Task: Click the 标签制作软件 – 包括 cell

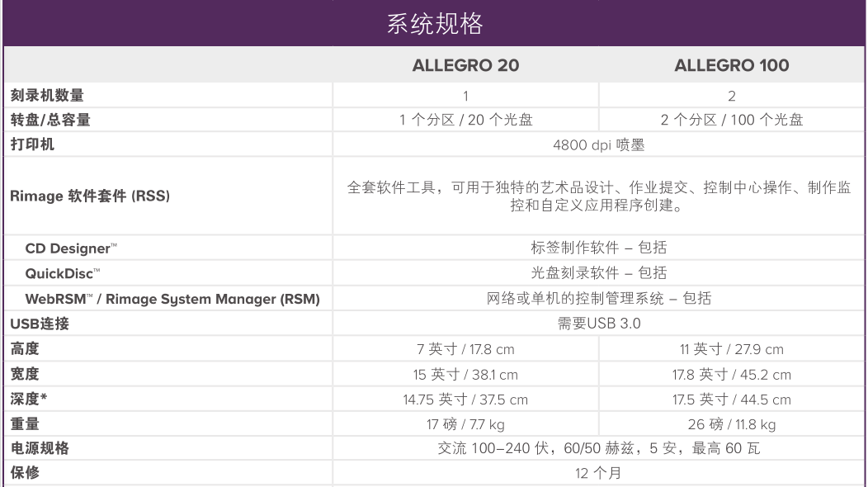Action: click(598, 248)
